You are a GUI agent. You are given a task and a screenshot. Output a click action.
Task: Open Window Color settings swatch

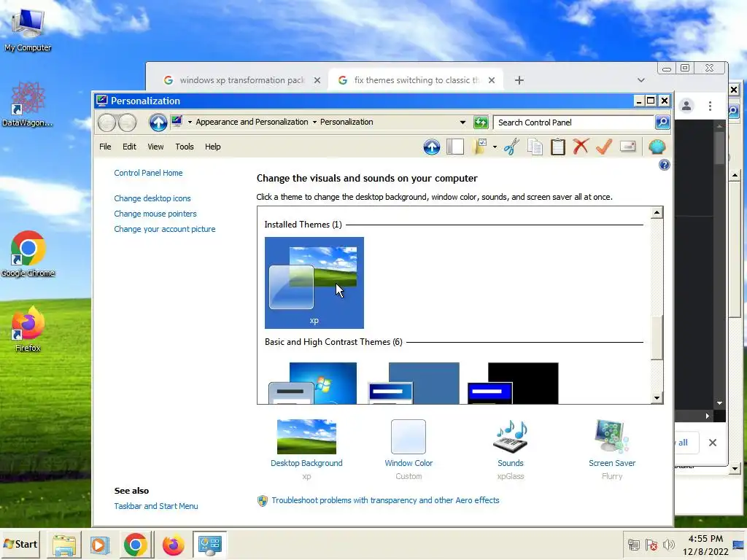tap(409, 437)
